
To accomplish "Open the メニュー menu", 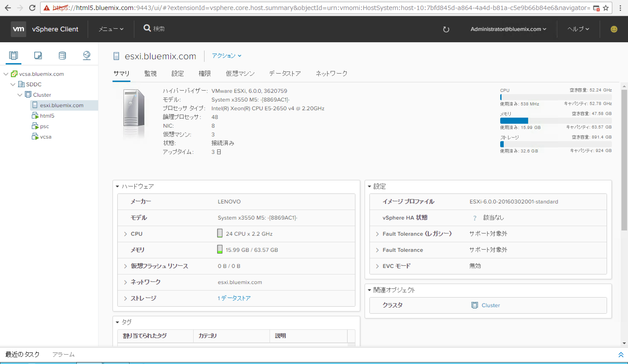I will (x=111, y=29).
